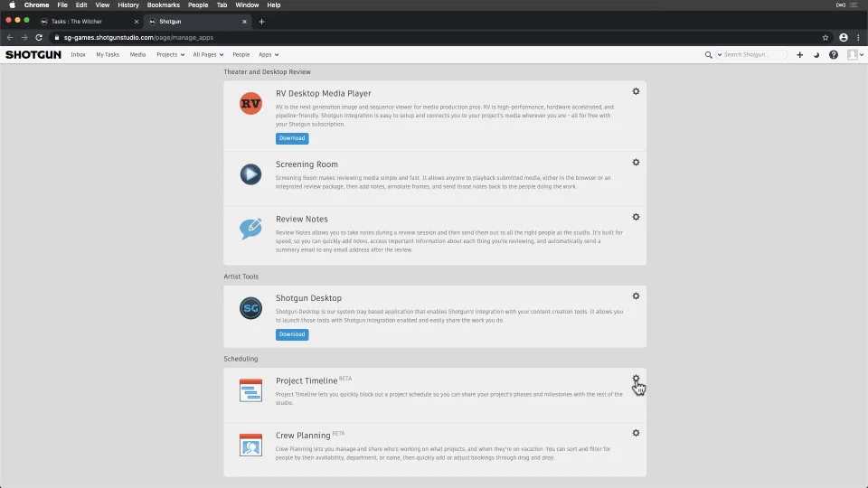The image size is (868, 488).
Task: Open the Review Notes settings gear
Action: pos(636,217)
